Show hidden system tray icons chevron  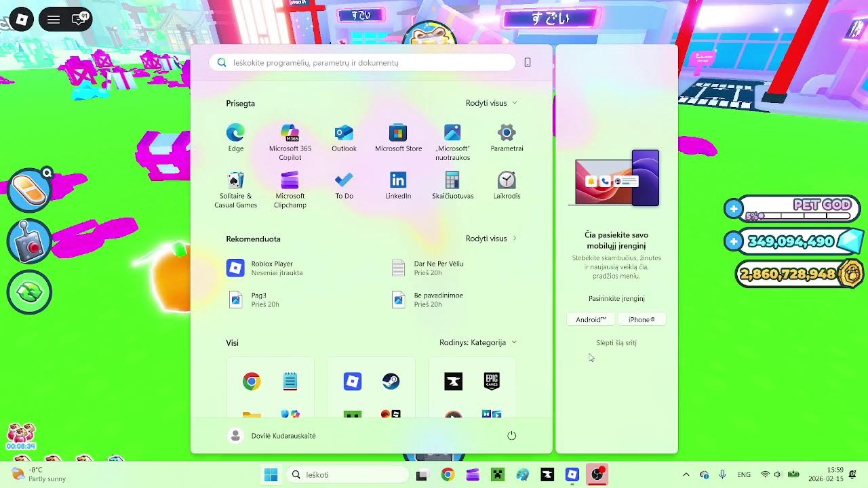tap(686, 474)
